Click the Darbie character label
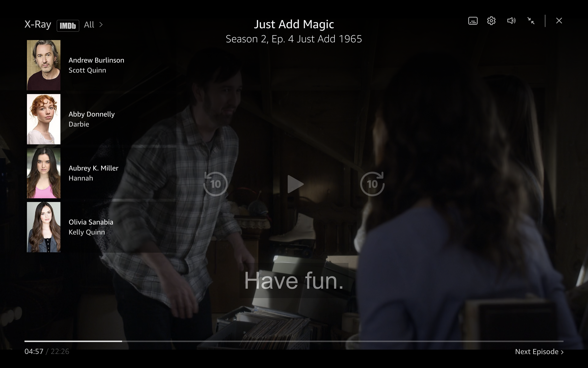The image size is (588, 368). tap(79, 124)
